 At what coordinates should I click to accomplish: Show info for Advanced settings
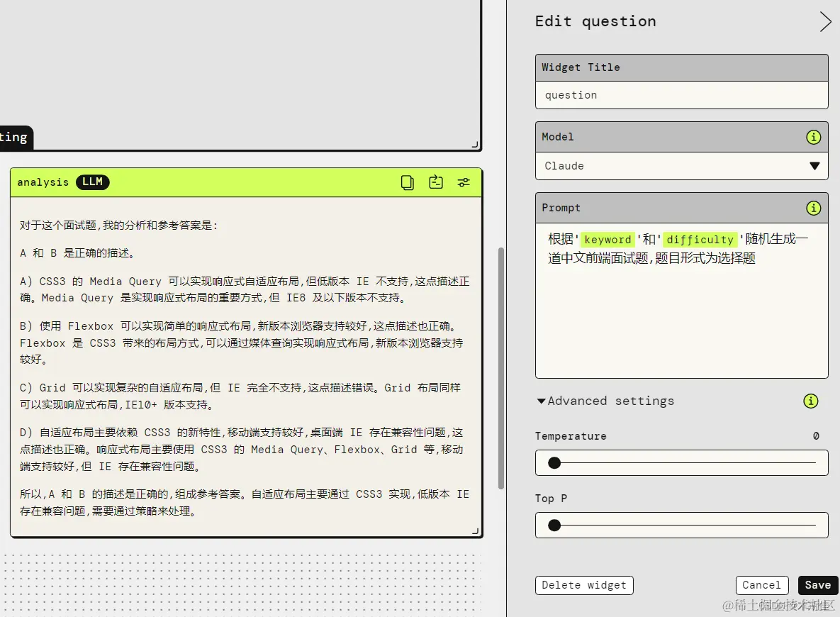810,401
